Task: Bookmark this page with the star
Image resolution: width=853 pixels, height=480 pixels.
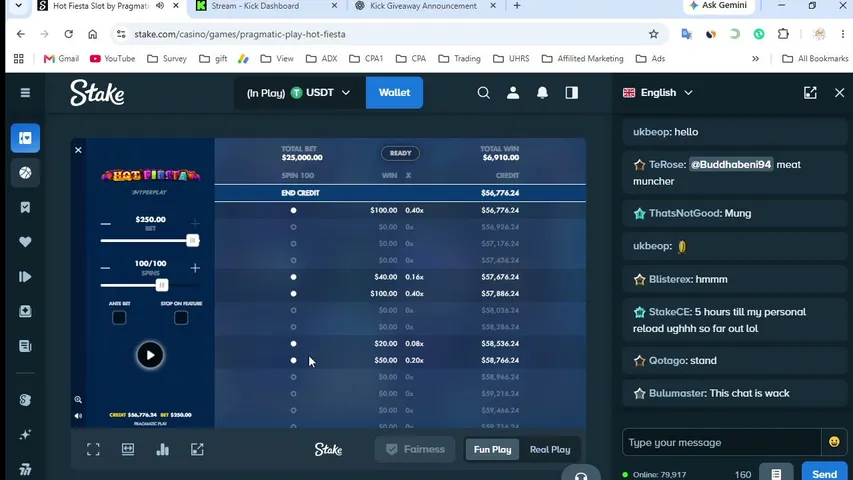Action: click(653, 34)
